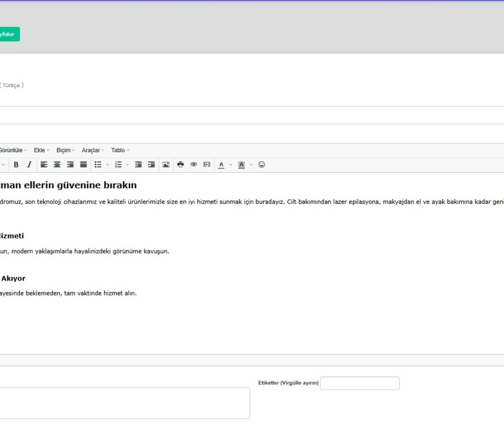This screenshot has width=504, height=440.
Task: Open the emoticons picker
Action: coord(261,165)
